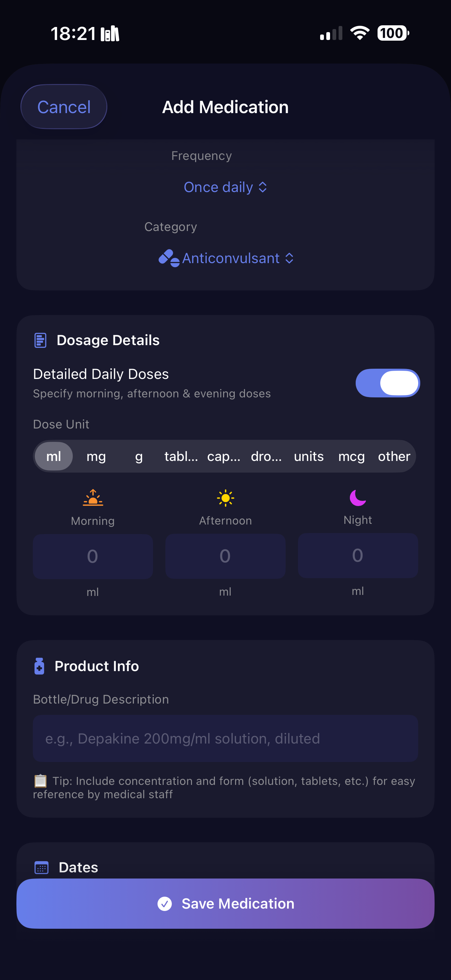Cancel adding the medication
Viewport: 451px width, 980px height.
pyautogui.click(x=64, y=107)
